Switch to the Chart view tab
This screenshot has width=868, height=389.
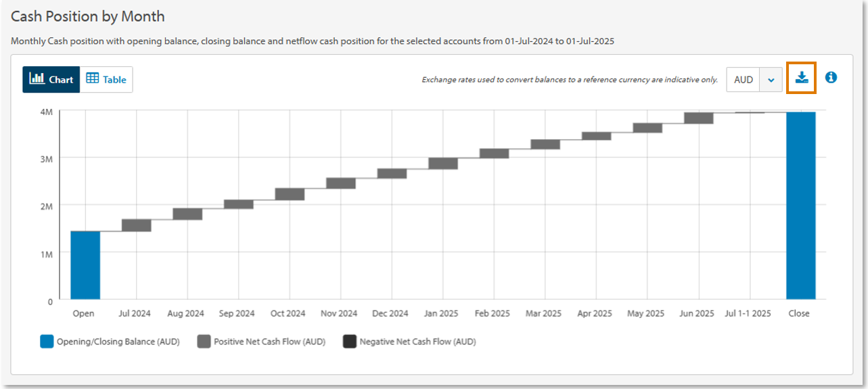coord(51,79)
